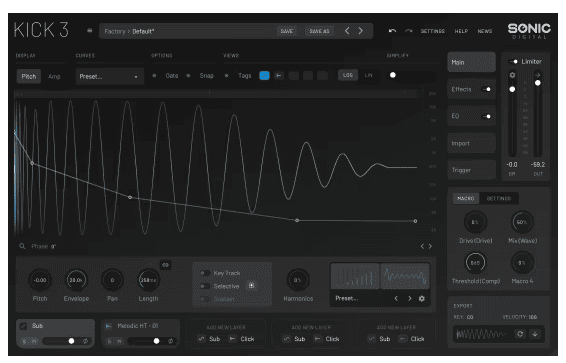566x363 pixels.
Task: Click the lock icon beside Selective
Action: coord(252,285)
